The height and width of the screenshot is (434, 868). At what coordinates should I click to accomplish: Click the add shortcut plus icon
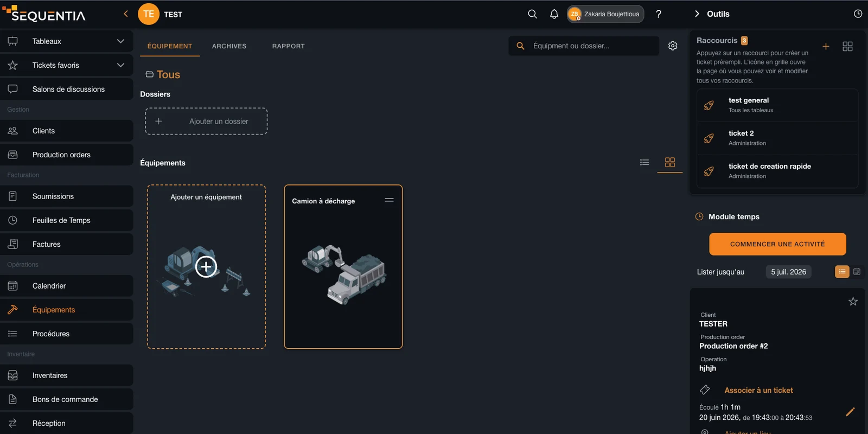826,47
